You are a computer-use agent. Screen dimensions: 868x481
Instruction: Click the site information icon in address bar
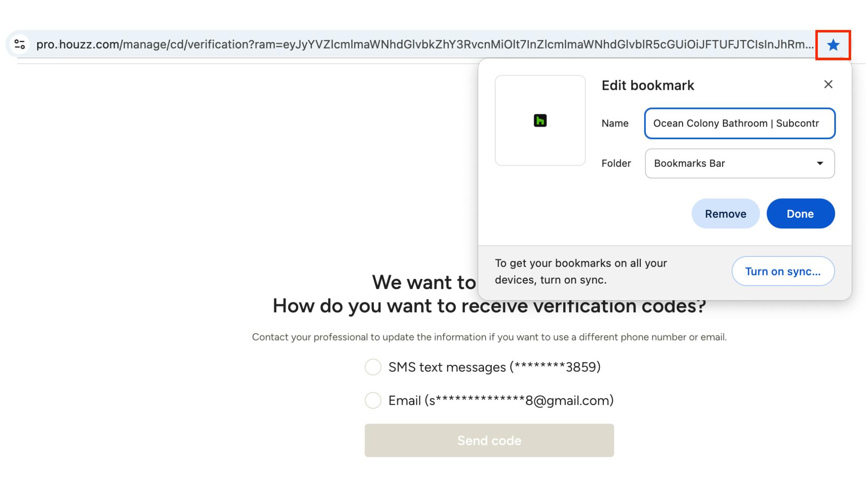tap(20, 44)
